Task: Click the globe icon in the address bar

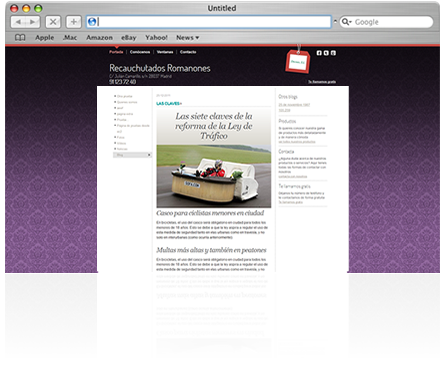Action: point(92,22)
